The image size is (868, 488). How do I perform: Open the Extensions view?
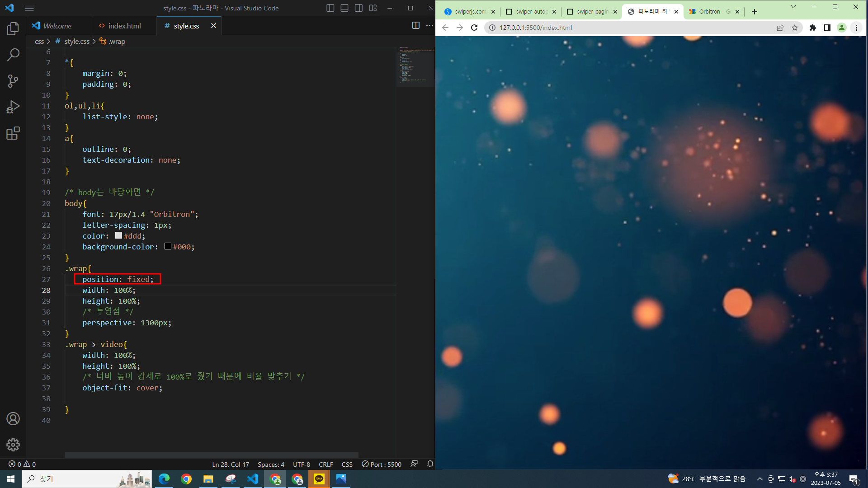point(13,133)
